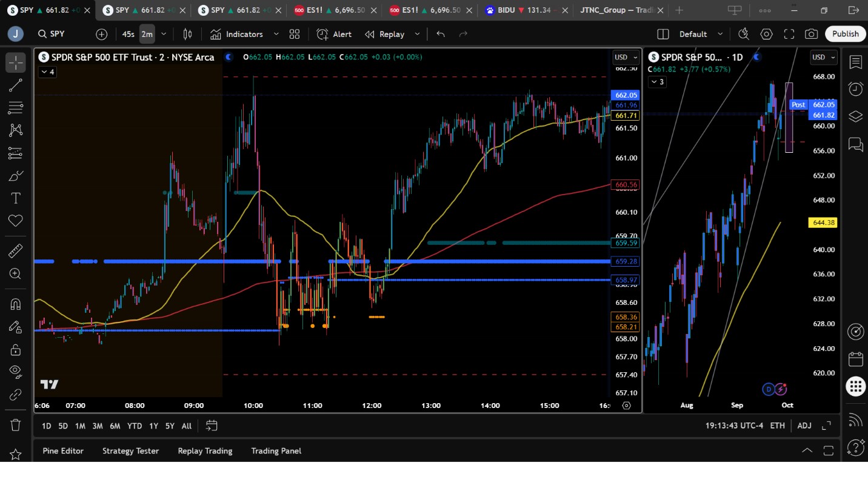Toggle lock all drawings padlock
Image resolution: width=868 pixels, height=488 pixels.
click(16, 350)
